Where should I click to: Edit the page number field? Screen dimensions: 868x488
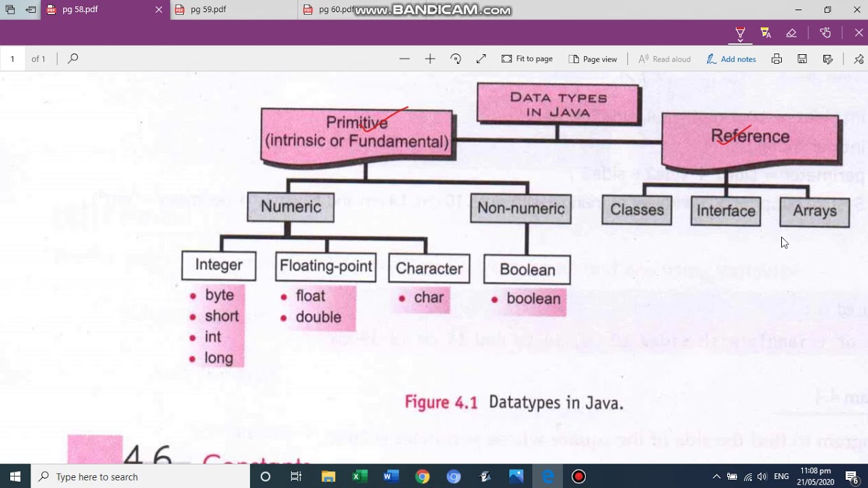tap(12, 59)
